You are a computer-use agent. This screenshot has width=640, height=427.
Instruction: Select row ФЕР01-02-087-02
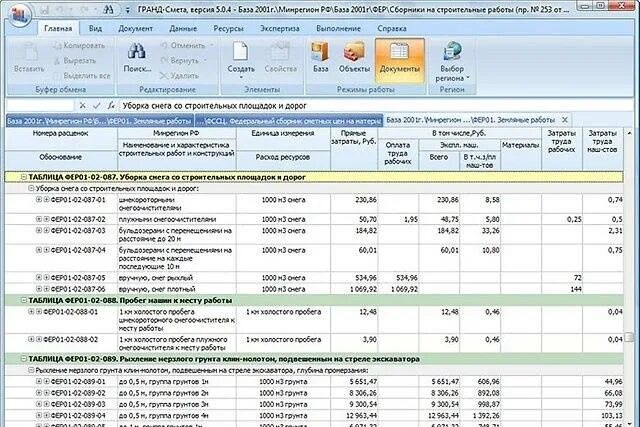click(314, 219)
